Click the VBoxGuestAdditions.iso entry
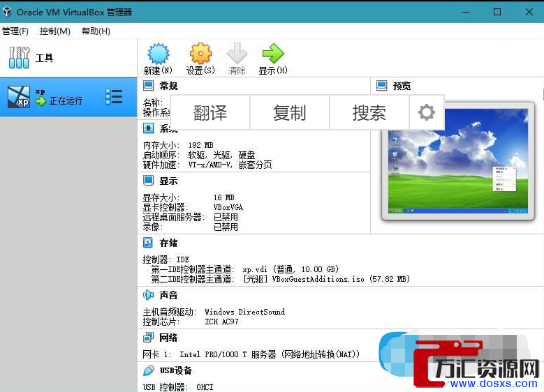544x392 pixels. point(326,279)
